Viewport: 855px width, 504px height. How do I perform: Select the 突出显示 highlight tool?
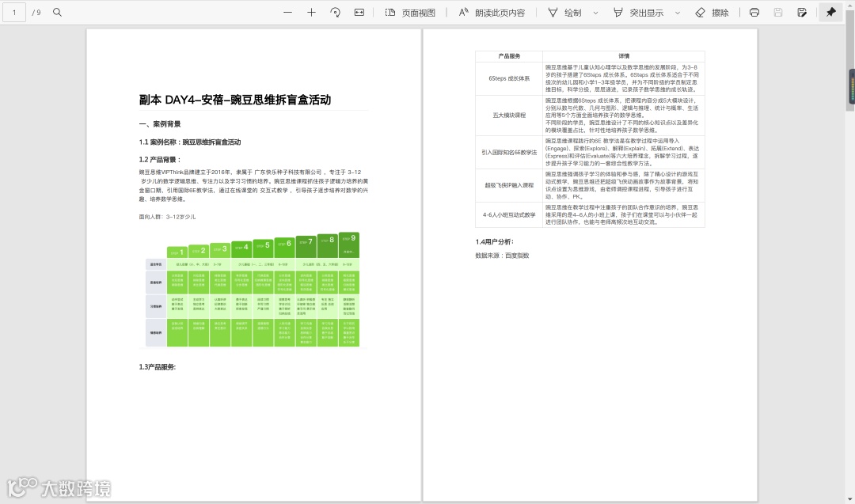click(639, 13)
